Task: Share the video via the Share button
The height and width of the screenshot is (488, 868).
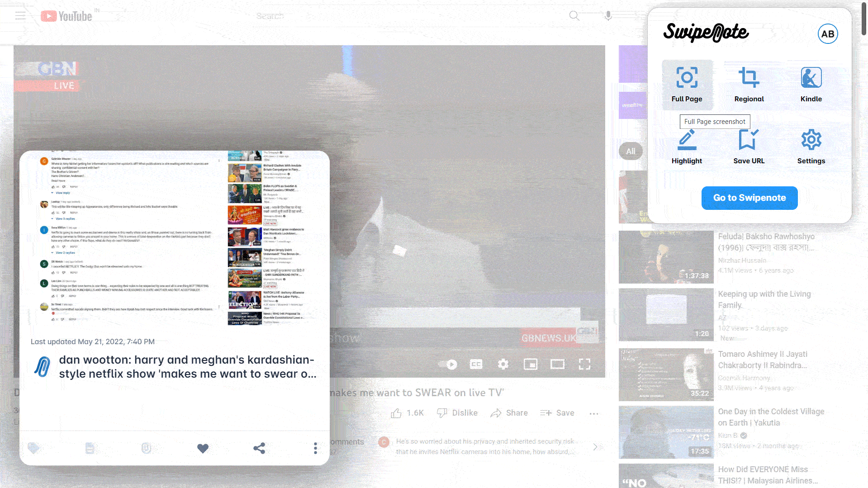Action: [509, 413]
